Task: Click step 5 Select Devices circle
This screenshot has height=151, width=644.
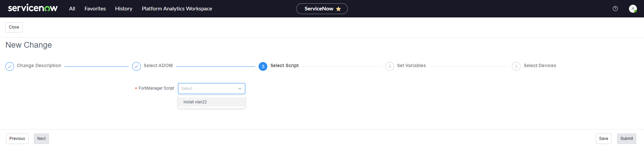Action: (516, 66)
